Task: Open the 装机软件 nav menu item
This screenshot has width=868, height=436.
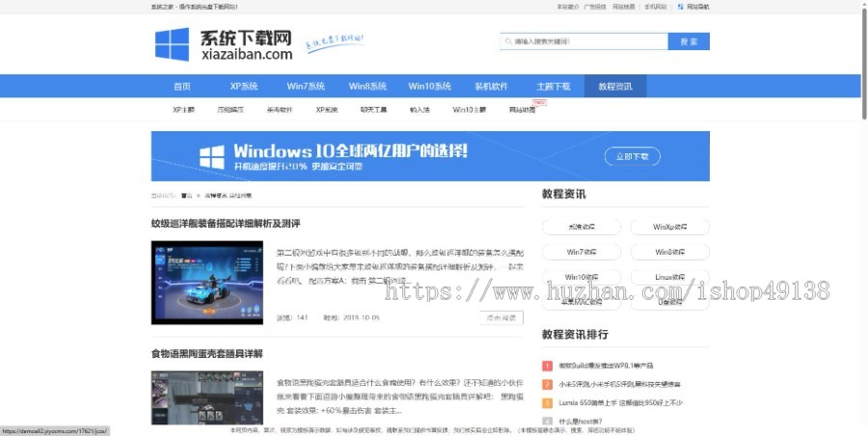Action: pos(492,87)
